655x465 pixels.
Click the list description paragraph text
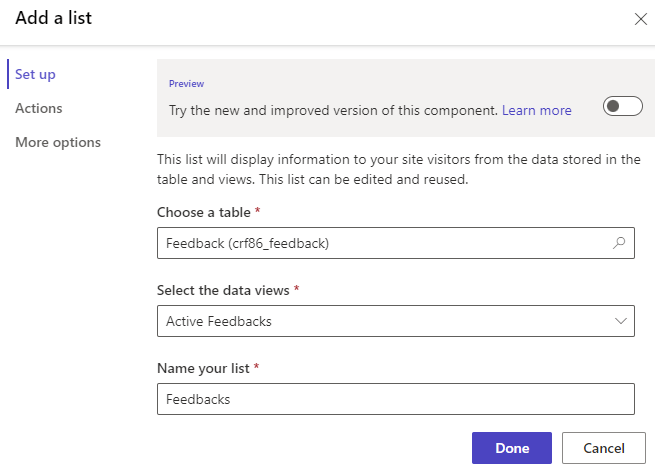point(398,170)
